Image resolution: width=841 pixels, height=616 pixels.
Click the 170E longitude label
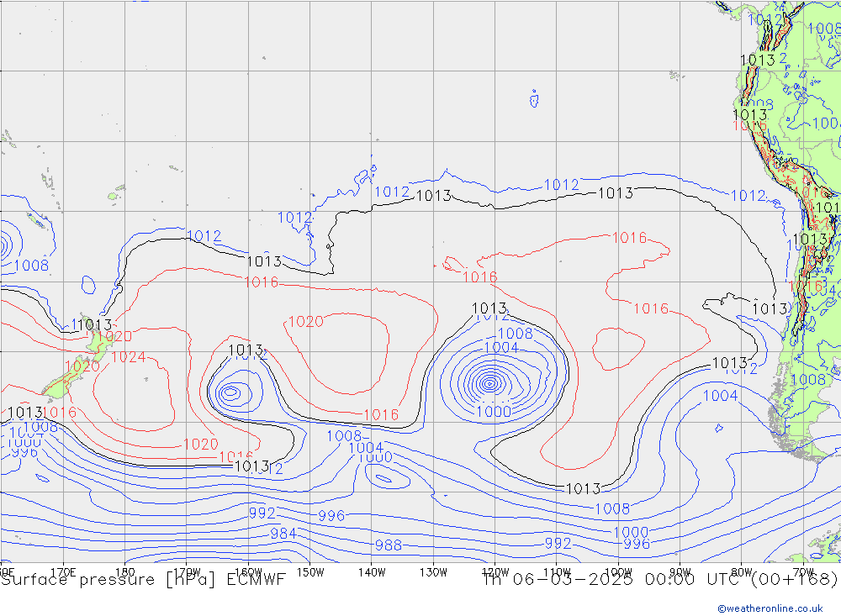point(63,572)
